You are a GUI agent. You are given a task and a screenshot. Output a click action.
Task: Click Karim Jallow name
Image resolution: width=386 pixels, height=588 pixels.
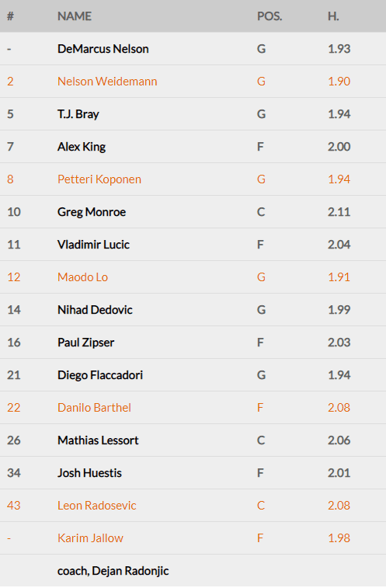pyautogui.click(x=90, y=538)
